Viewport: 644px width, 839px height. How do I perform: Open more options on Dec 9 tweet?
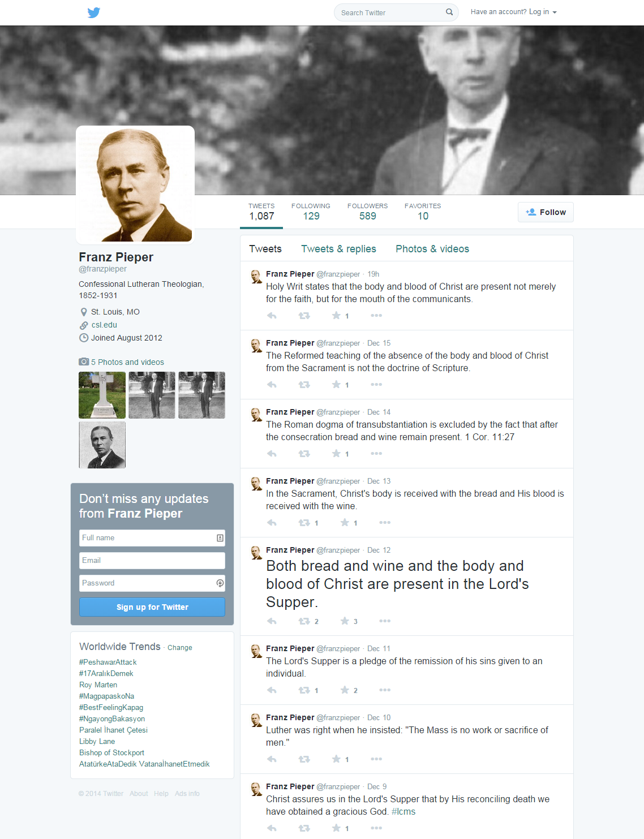tap(376, 828)
